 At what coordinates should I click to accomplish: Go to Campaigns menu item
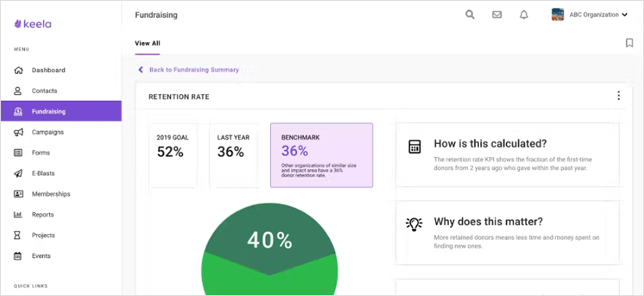(x=61, y=132)
